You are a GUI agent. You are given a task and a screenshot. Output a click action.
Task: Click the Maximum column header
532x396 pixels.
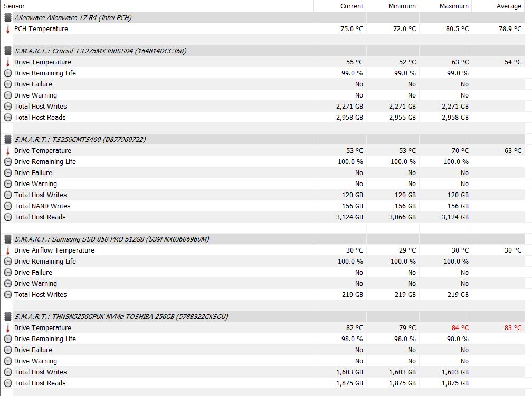coord(454,6)
